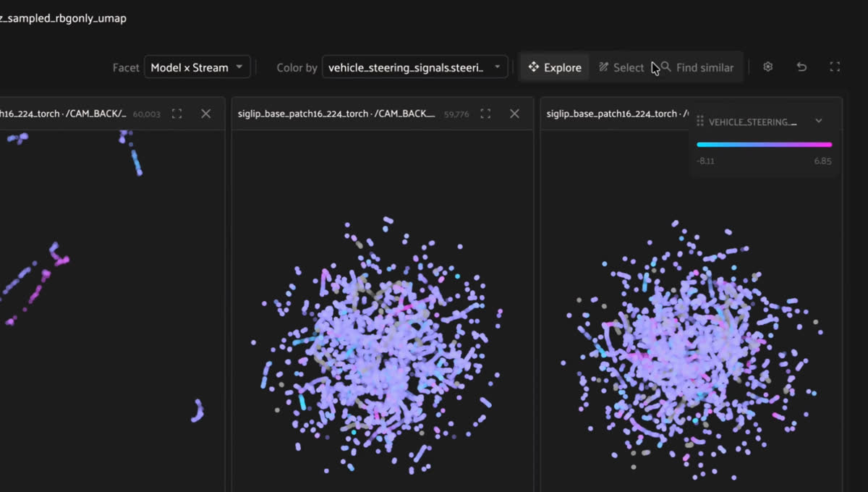Screen dimensions: 868x492
Task: Choose the Find similar tool
Action: [x=697, y=67]
